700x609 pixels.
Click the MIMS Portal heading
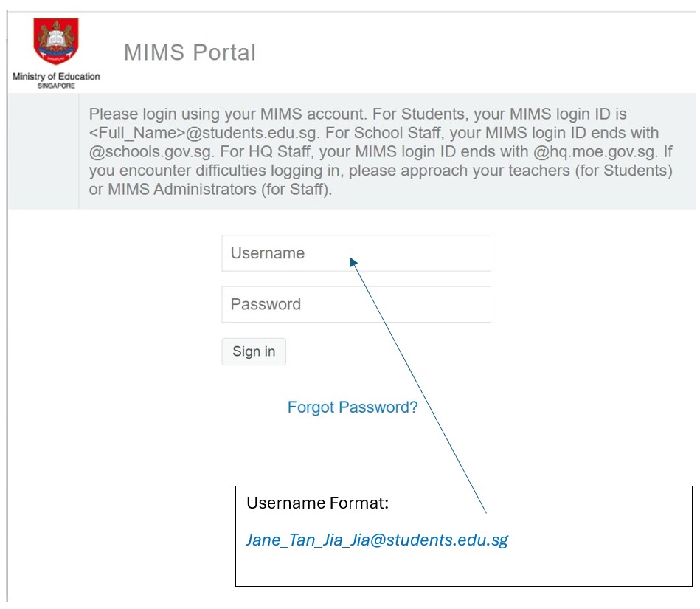pyautogui.click(x=190, y=52)
